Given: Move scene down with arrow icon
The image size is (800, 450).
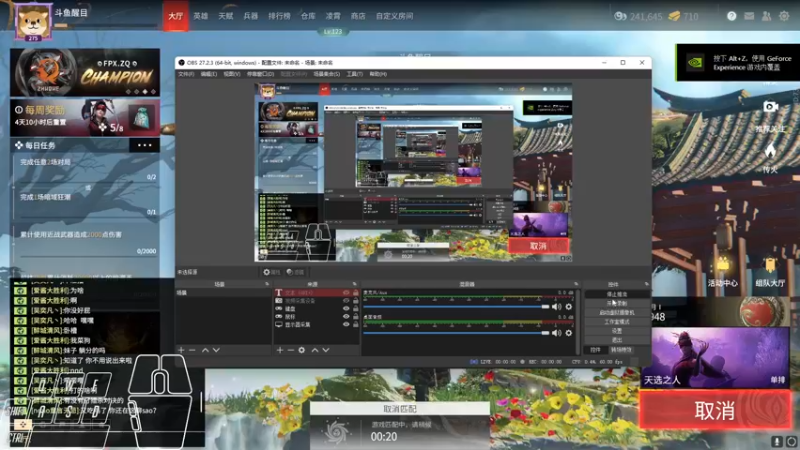Looking at the screenshot, I should 216,350.
